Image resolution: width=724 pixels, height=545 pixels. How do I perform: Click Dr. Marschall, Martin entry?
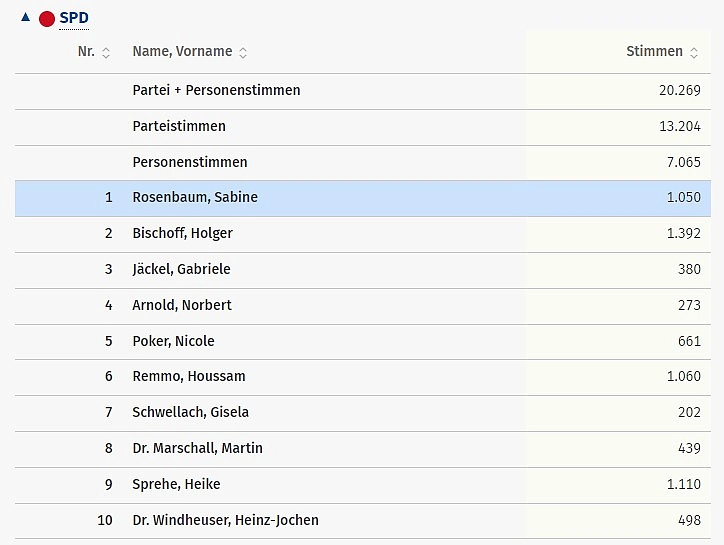197,448
